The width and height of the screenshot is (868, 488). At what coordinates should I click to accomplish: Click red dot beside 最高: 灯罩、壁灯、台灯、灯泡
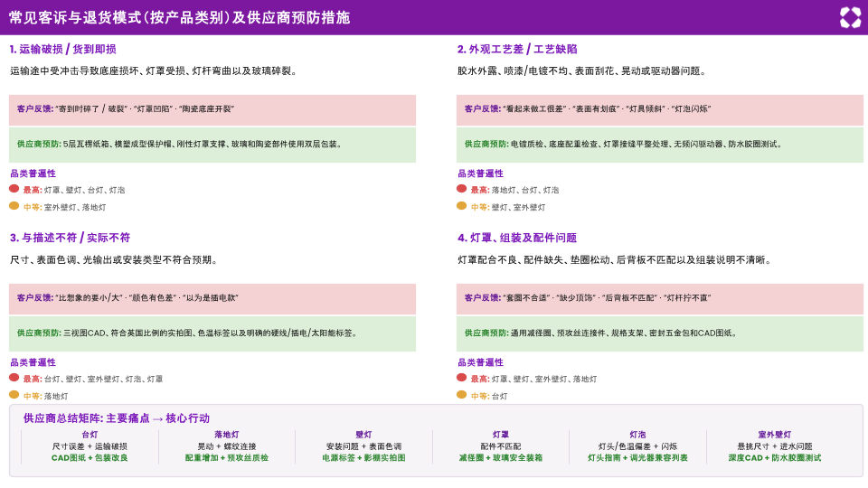click(14, 189)
